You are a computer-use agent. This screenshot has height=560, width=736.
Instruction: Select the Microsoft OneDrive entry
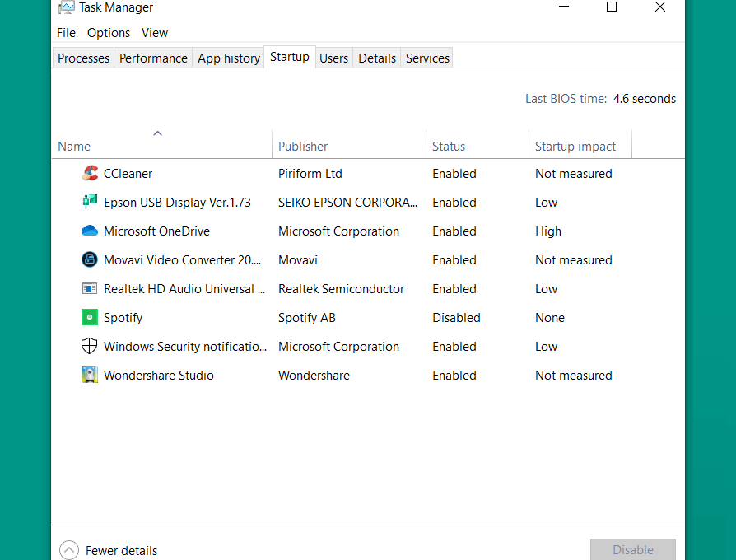(156, 231)
